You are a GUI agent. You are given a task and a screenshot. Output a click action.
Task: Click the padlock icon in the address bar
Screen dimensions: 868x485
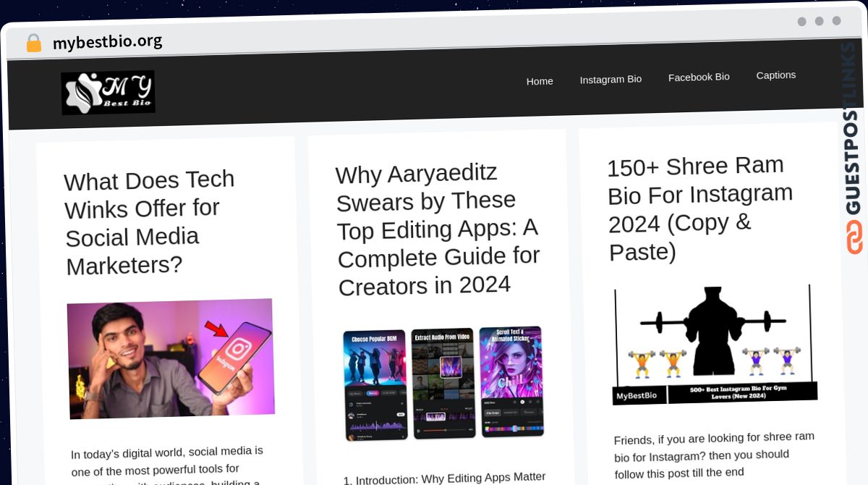point(33,43)
